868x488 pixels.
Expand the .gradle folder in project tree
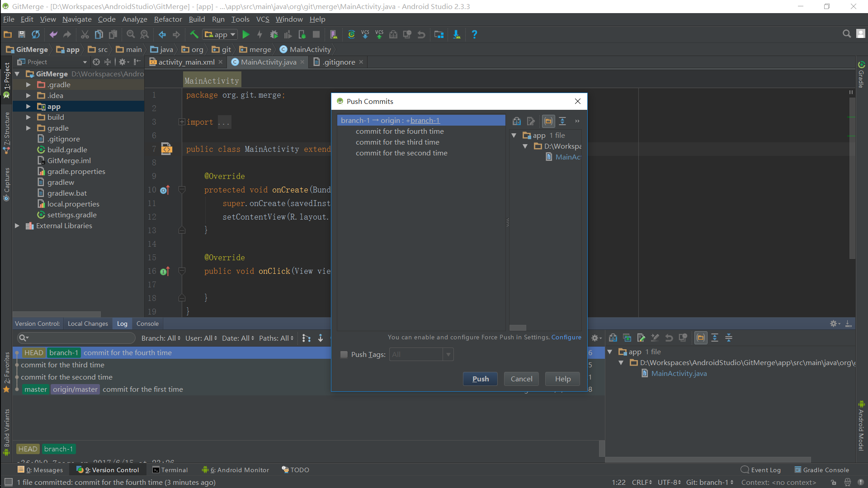coord(28,85)
